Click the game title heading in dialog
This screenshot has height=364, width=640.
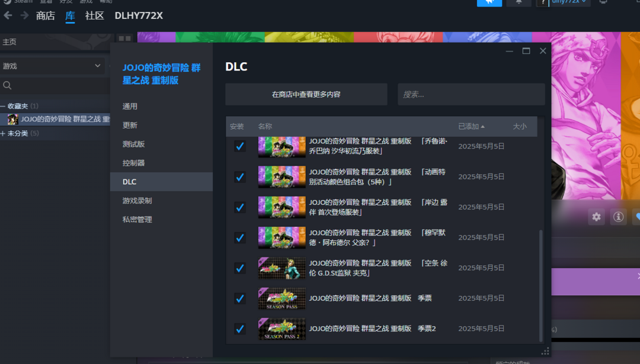click(162, 74)
